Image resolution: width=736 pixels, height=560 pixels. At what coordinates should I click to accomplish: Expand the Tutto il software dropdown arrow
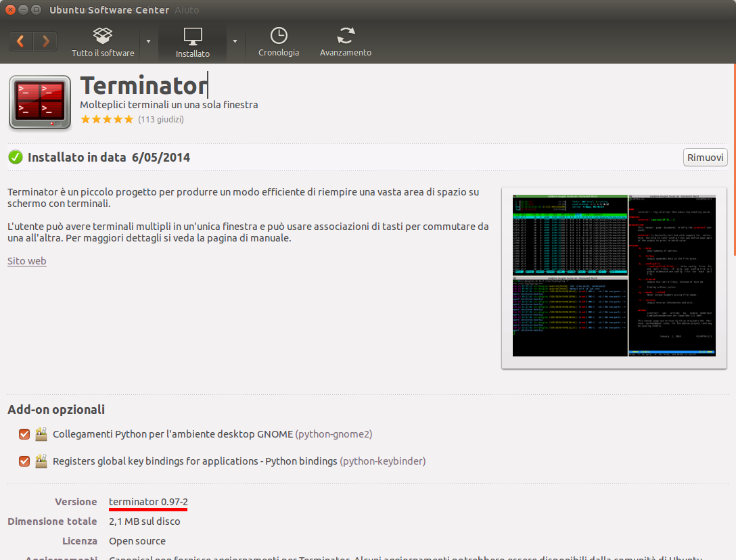tap(148, 41)
